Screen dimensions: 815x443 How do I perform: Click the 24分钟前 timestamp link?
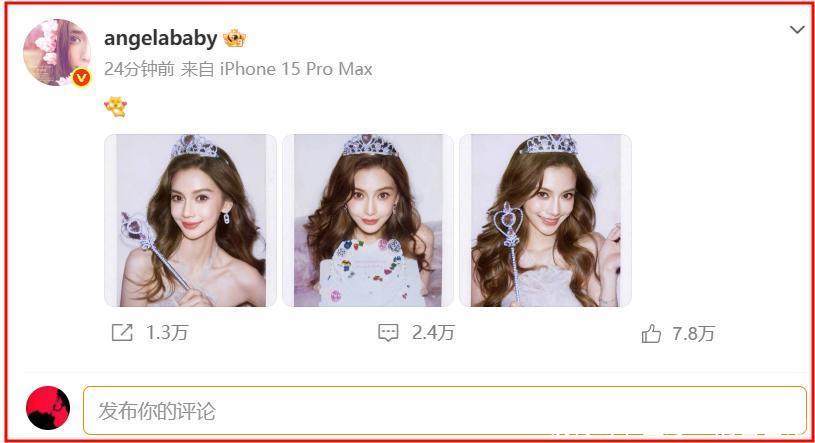pos(139,69)
